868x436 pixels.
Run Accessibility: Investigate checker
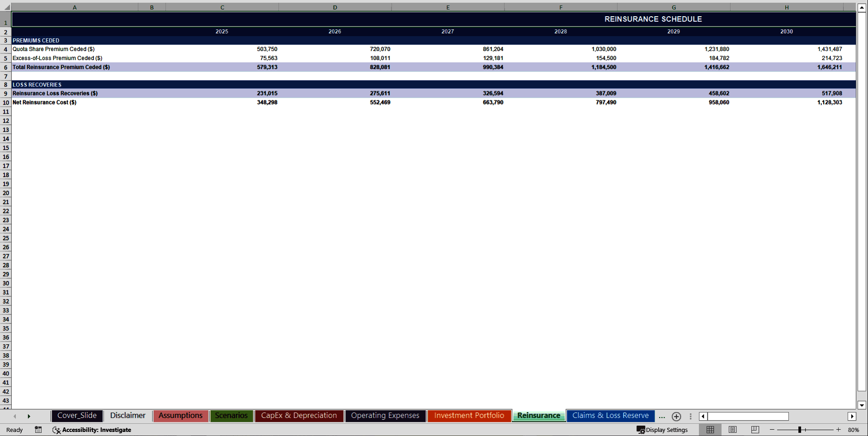click(93, 430)
